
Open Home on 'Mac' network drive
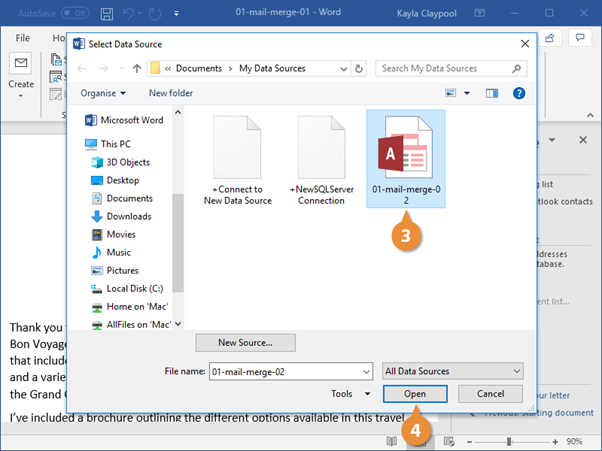point(130,307)
